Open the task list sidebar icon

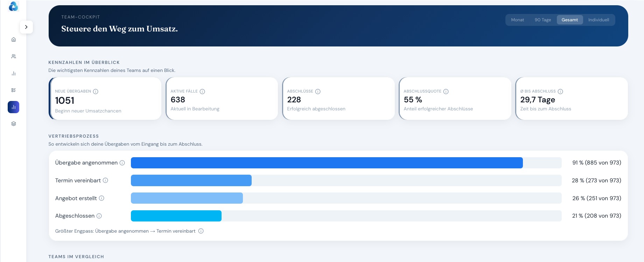[x=14, y=90]
